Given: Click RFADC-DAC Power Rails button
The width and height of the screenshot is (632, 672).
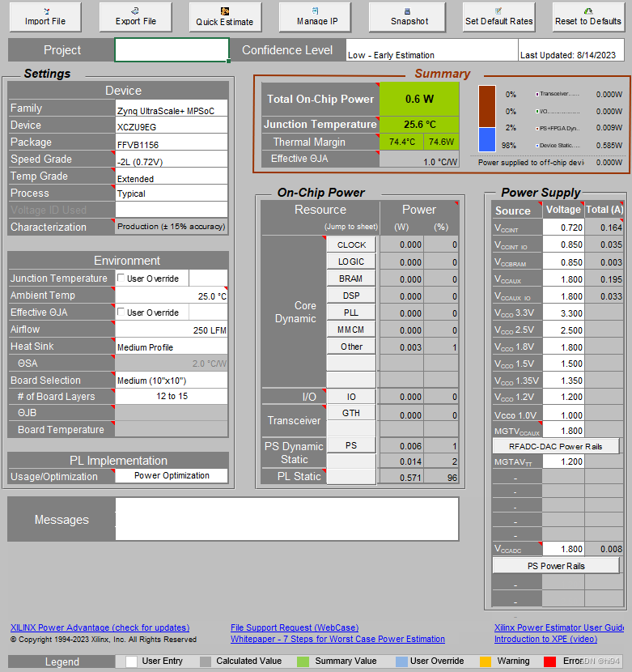Looking at the screenshot, I should click(x=556, y=446).
